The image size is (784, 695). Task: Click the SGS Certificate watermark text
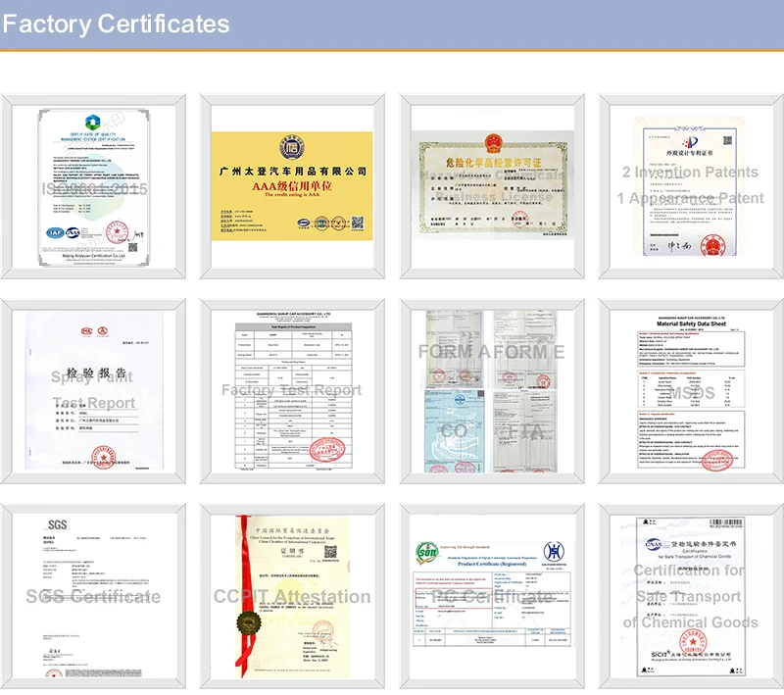click(93, 597)
